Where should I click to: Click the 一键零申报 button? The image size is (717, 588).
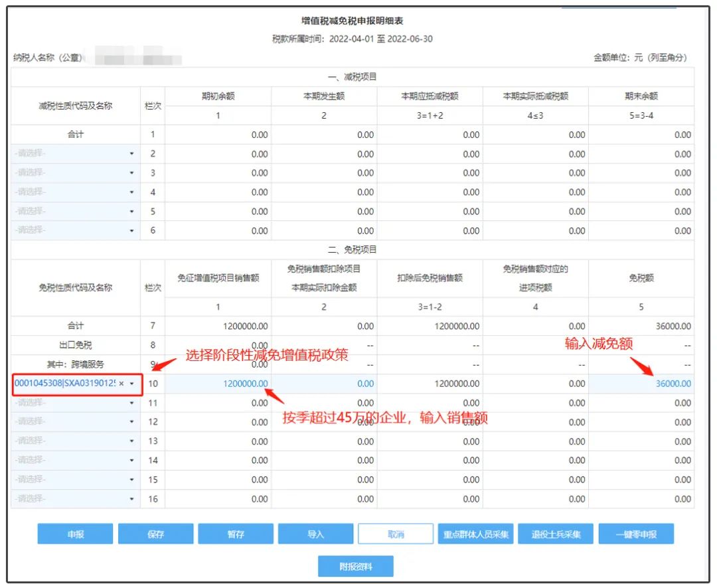(635, 534)
